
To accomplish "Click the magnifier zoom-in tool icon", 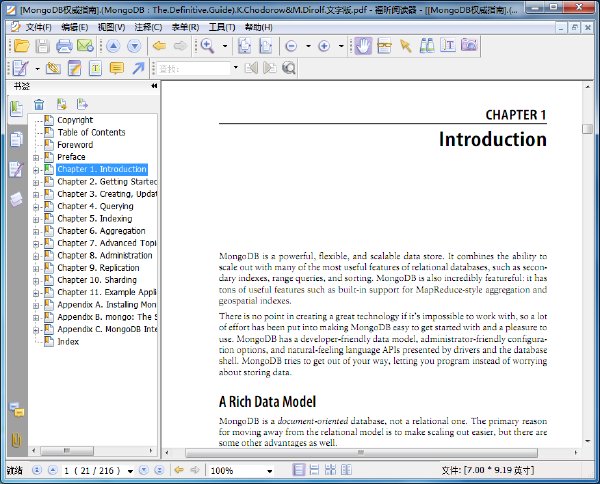I will [207, 46].
